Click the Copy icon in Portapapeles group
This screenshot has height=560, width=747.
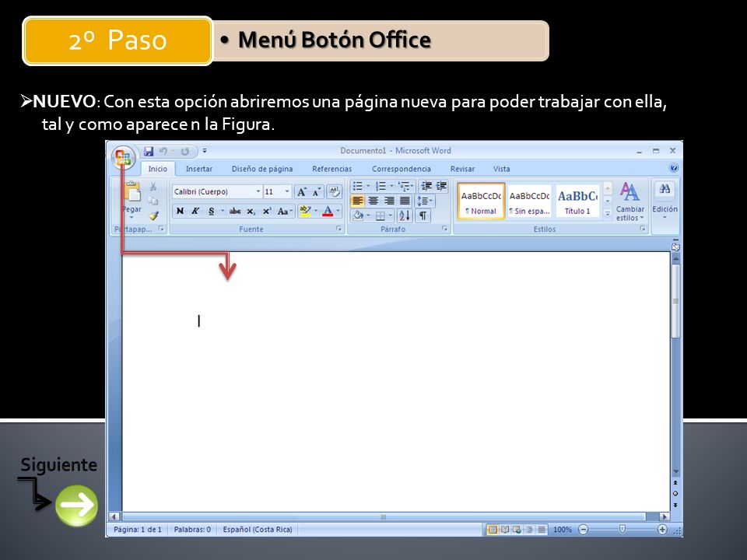[153, 201]
